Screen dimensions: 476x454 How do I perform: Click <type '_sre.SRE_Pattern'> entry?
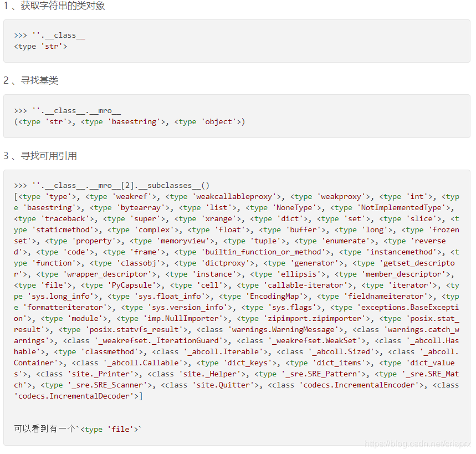(310, 374)
